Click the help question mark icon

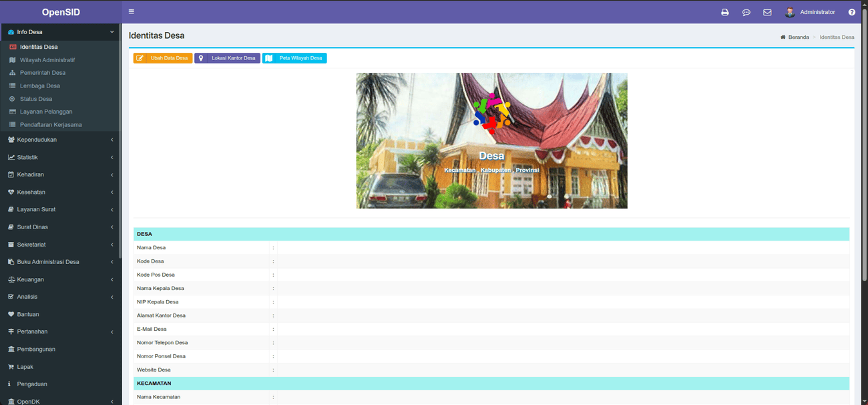tap(851, 12)
